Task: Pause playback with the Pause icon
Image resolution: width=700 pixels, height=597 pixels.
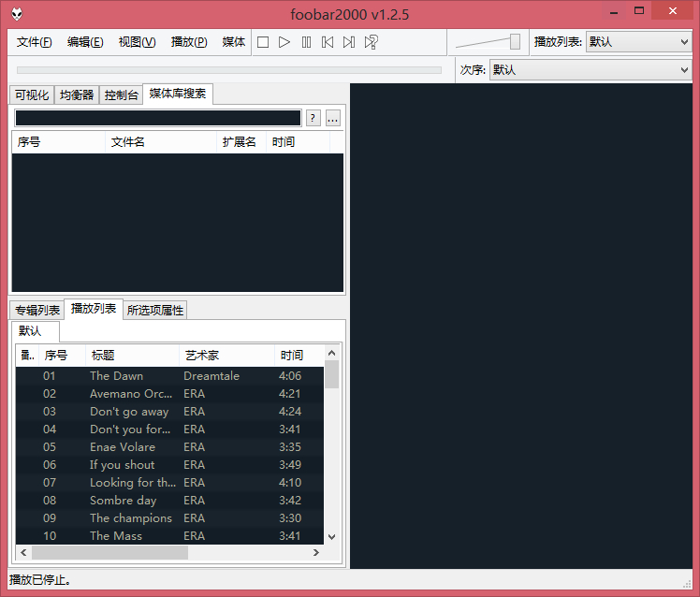Action: (306, 42)
